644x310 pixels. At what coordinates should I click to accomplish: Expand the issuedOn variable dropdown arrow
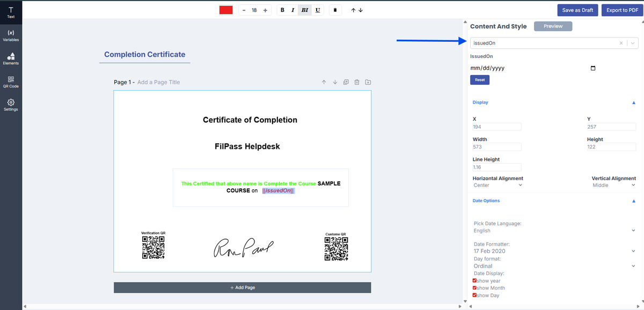click(633, 43)
